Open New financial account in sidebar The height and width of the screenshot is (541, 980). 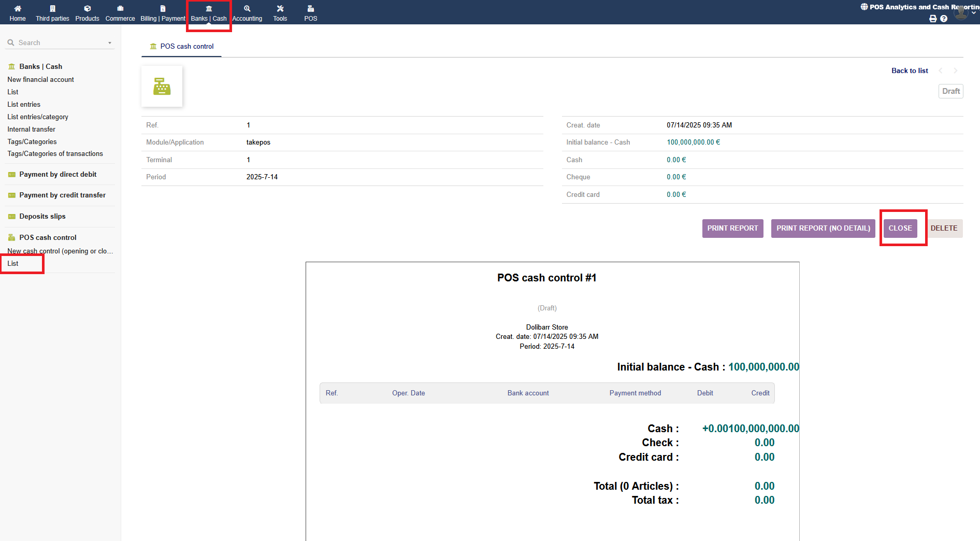(x=40, y=80)
